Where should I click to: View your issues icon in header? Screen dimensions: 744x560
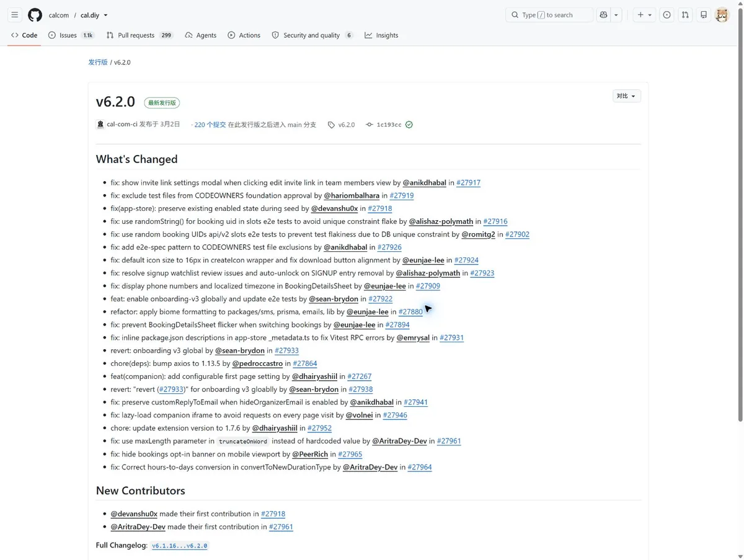(x=667, y=15)
